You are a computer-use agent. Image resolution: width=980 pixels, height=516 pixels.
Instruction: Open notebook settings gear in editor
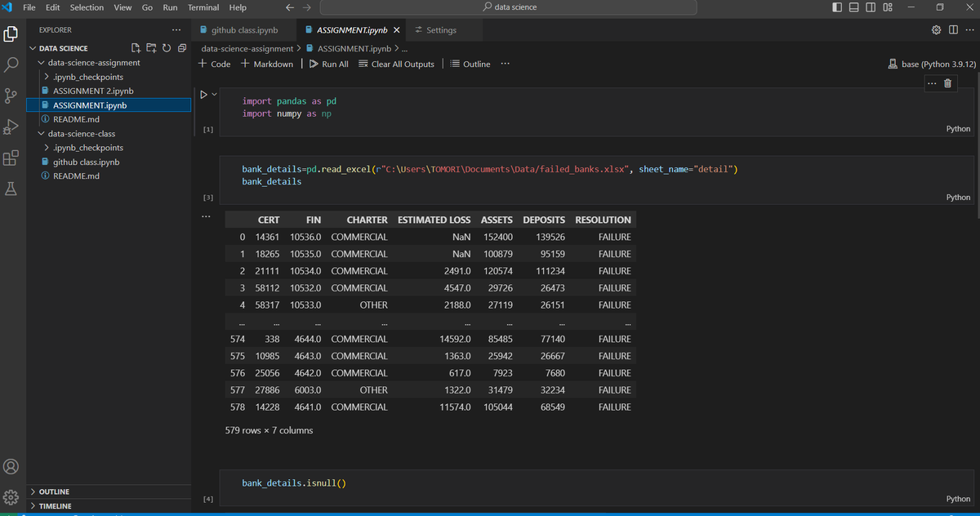coord(936,30)
